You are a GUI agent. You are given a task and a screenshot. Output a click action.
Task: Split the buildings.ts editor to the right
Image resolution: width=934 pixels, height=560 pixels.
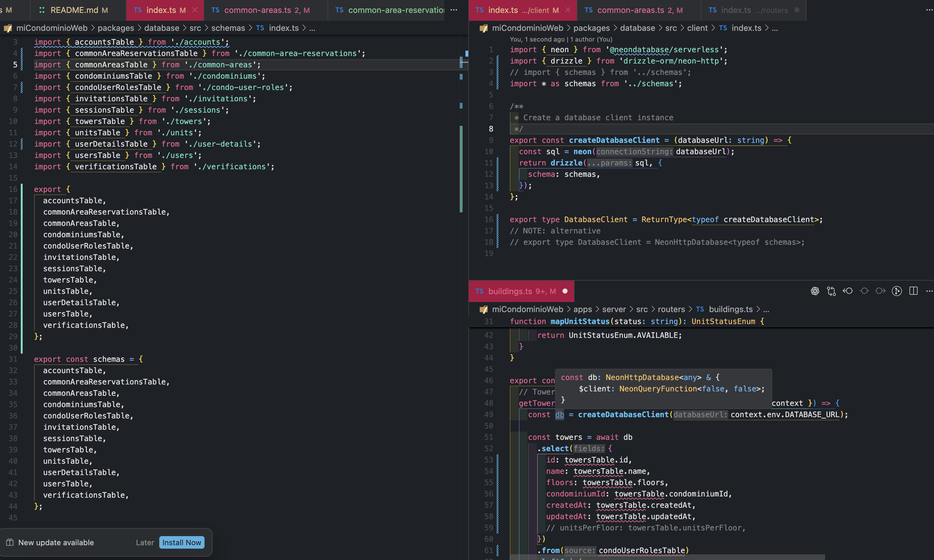click(913, 291)
